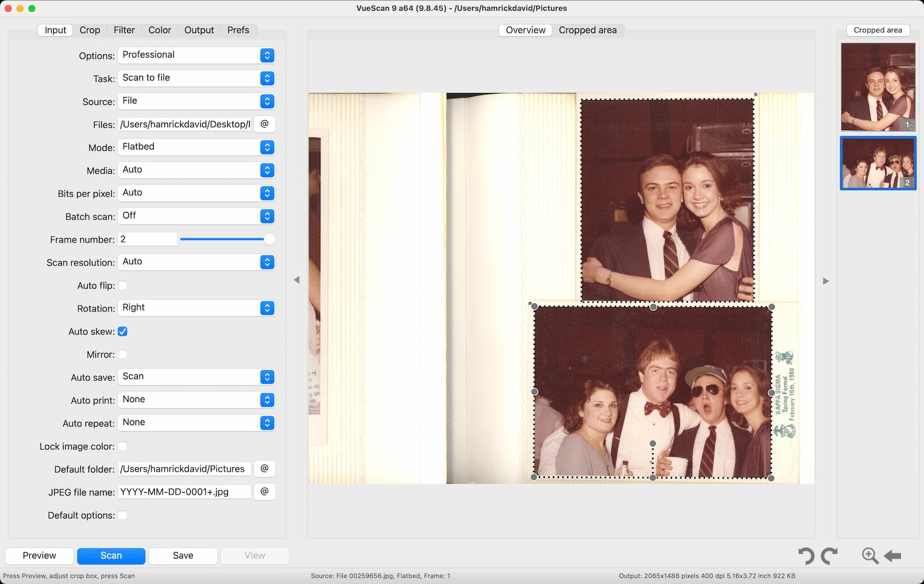This screenshot has height=584, width=924.
Task: Open the Batch scan dropdown showing Off
Action: pyautogui.click(x=197, y=216)
